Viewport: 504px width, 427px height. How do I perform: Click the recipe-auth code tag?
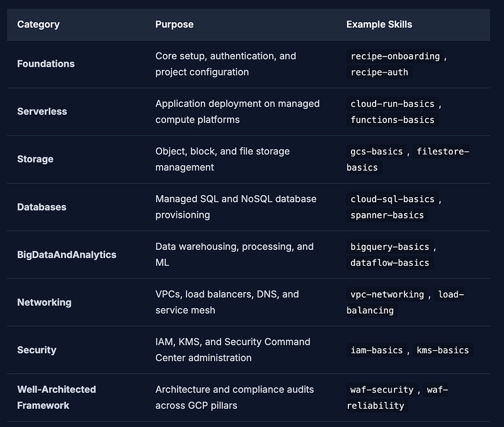(379, 72)
